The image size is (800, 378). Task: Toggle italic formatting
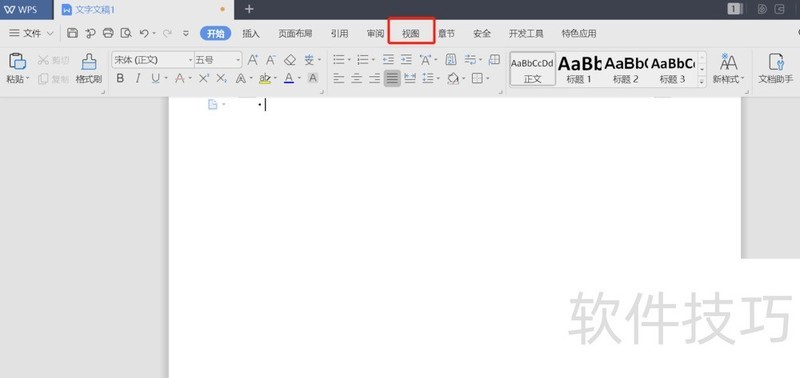click(137, 79)
